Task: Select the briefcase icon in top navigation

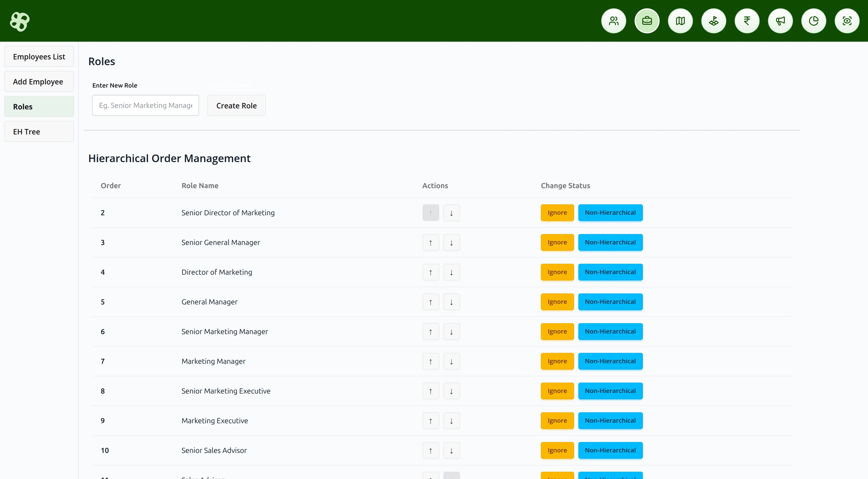Action: coord(647,21)
